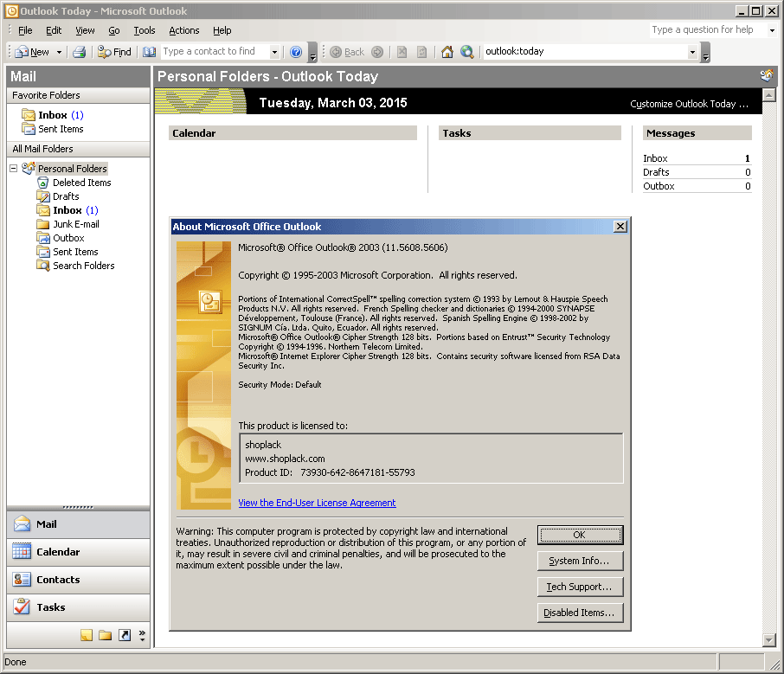Click OK in the About dialog
The width and height of the screenshot is (784, 674).
pos(580,535)
